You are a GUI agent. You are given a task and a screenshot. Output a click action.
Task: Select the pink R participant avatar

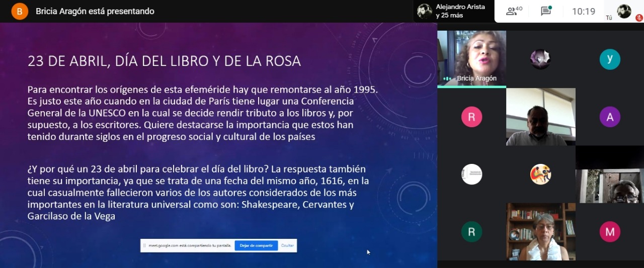pyautogui.click(x=471, y=117)
